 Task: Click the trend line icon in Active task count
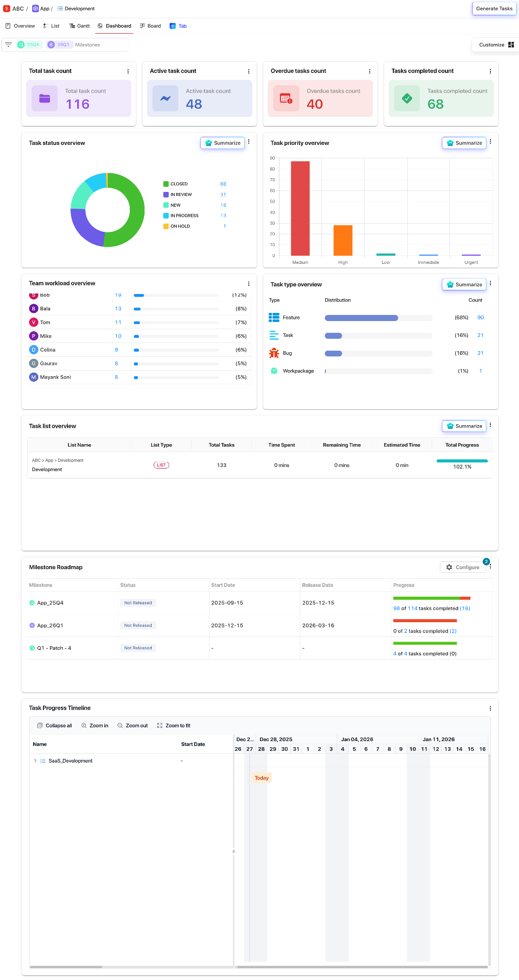click(x=166, y=99)
